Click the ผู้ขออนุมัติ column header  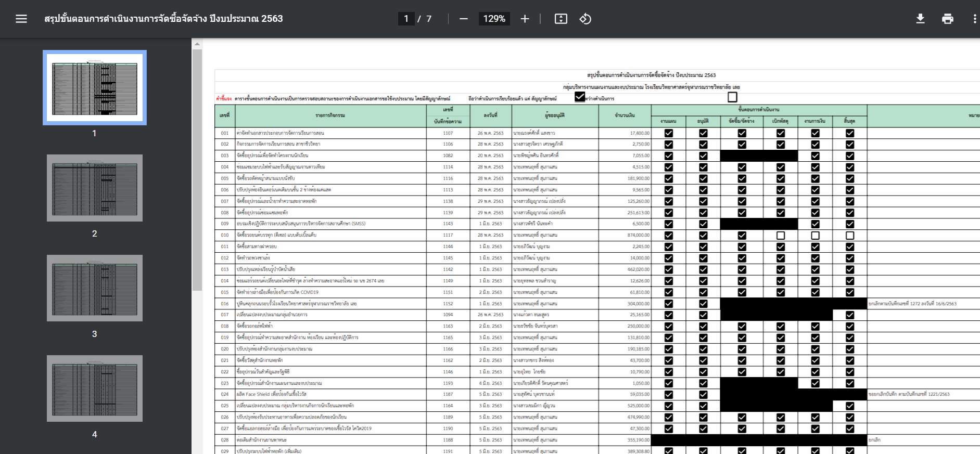point(555,115)
